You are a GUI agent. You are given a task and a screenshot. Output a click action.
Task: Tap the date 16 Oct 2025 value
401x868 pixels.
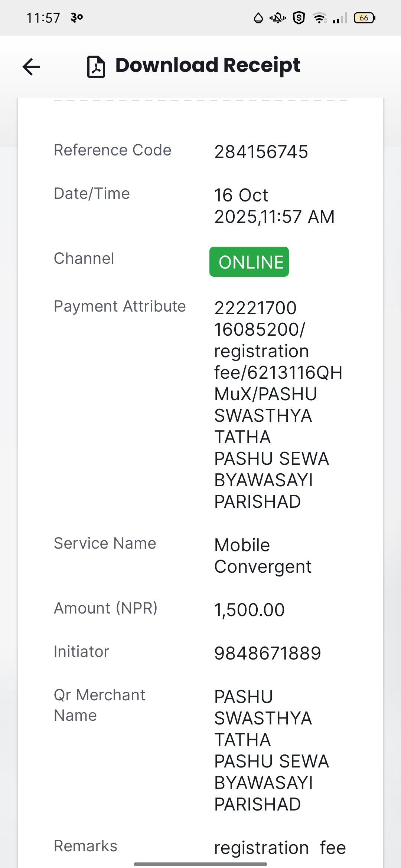[274, 206]
